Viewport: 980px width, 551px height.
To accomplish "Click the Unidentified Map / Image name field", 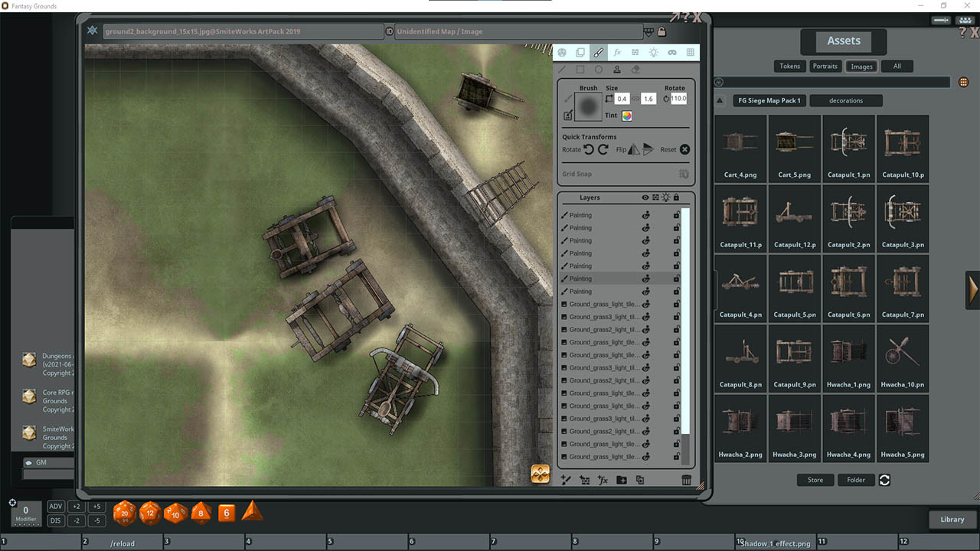I will pyautogui.click(x=518, y=31).
